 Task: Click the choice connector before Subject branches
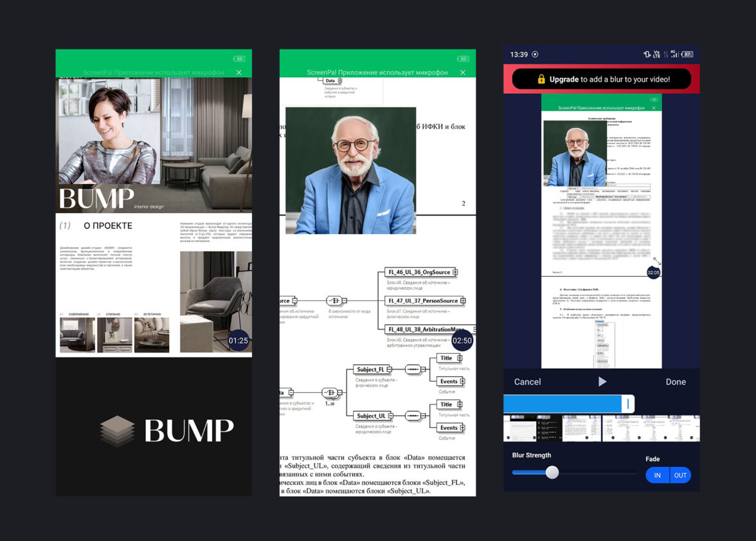tap(330, 392)
